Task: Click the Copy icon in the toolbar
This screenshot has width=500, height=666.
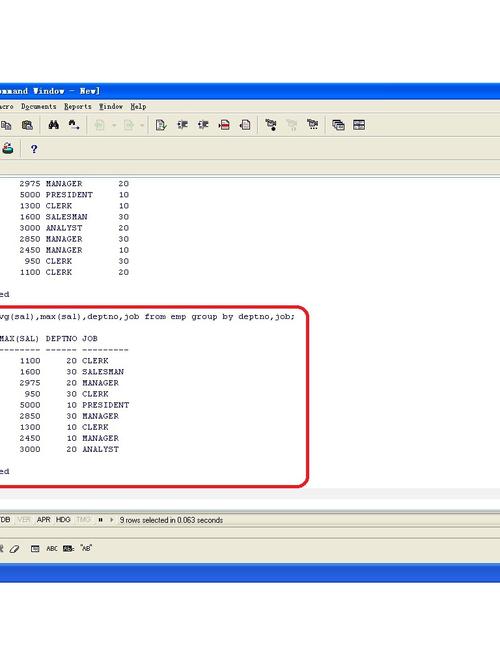Action: pos(6,125)
